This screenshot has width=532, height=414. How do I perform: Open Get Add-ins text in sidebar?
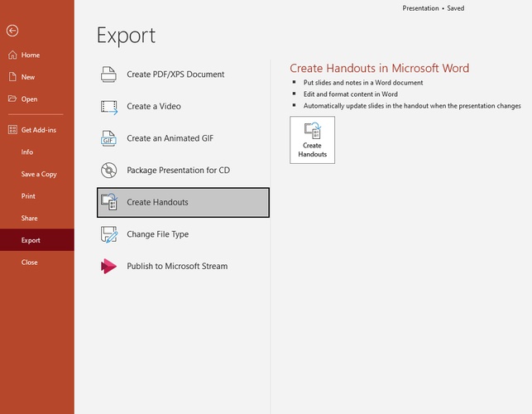tap(39, 130)
